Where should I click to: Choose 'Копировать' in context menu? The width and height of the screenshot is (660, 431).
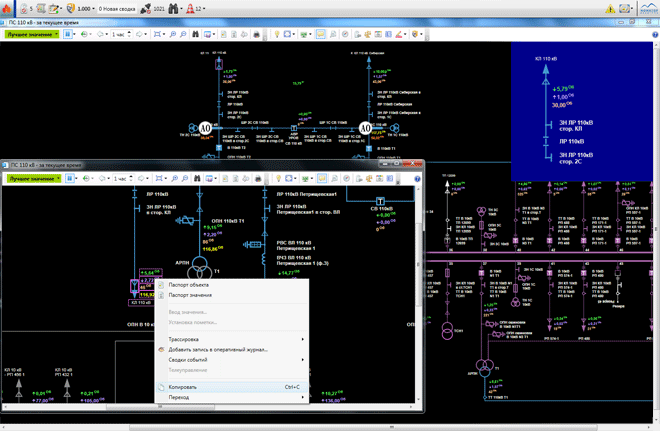click(232, 387)
